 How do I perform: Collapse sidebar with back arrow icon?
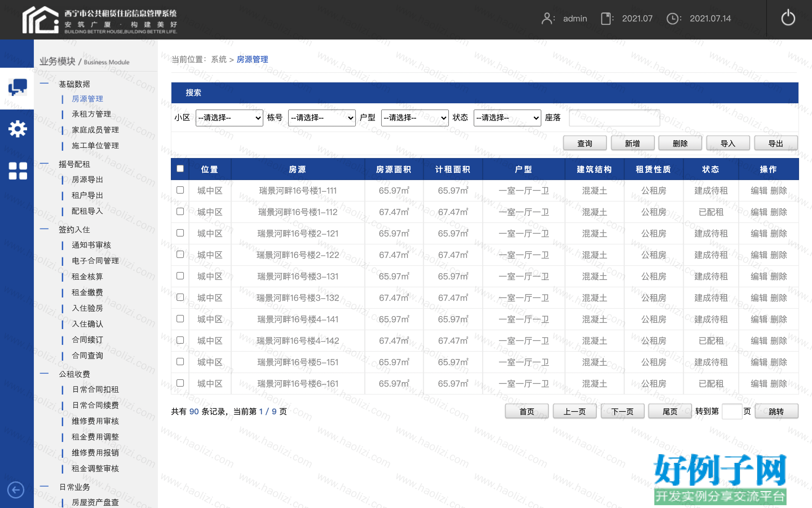coord(16,490)
